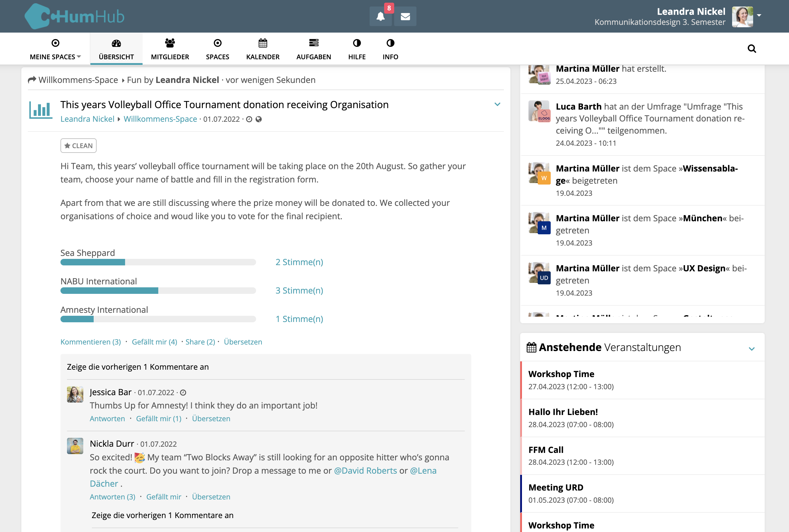Toggle like on Nickla Durr's comment
Image resolution: width=789 pixels, height=532 pixels.
(x=163, y=497)
